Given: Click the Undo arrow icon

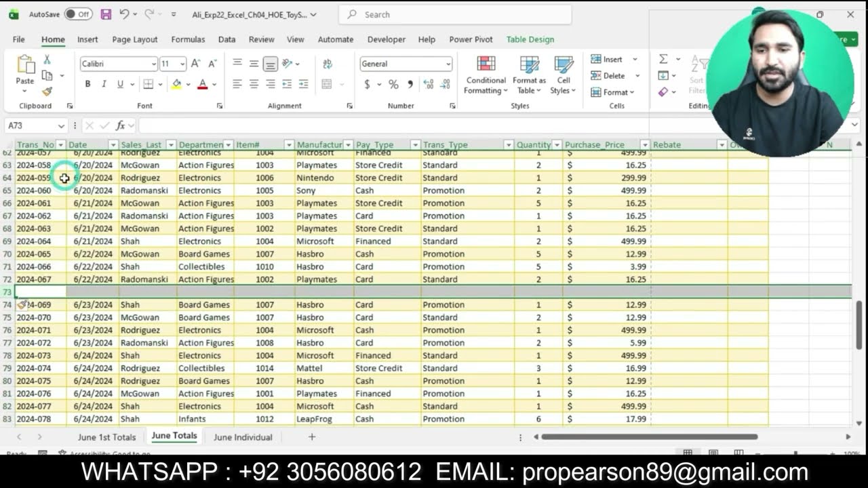Looking at the screenshot, I should pos(124,14).
